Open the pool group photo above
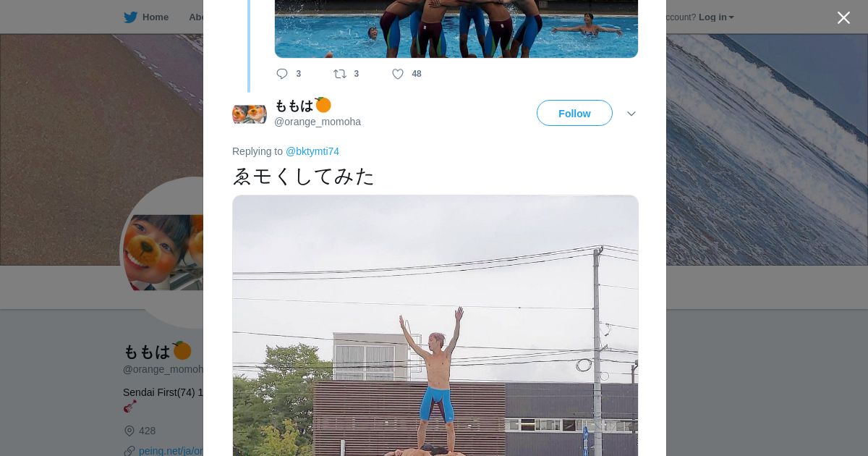Screen dimensions: 868x456 point(456,29)
